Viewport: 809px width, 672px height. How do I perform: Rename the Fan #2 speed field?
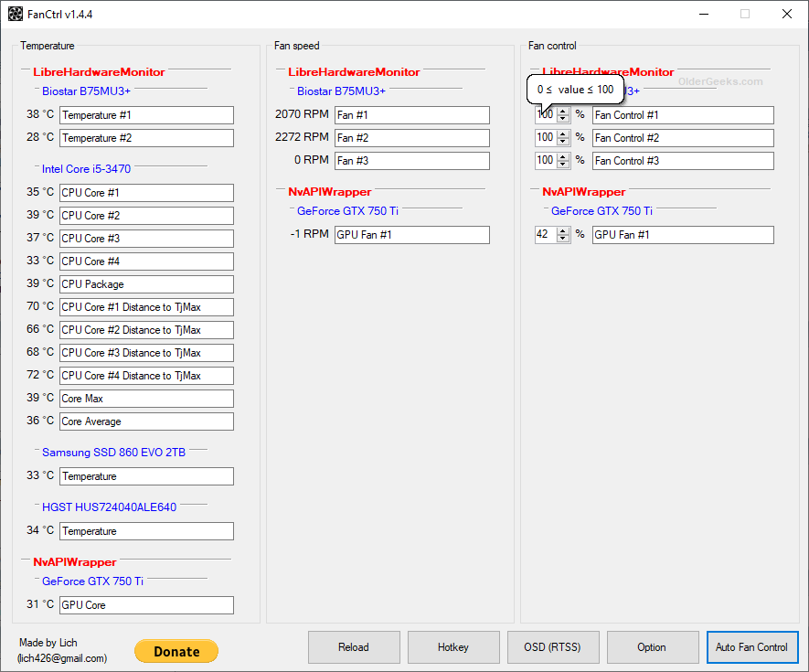(x=412, y=138)
